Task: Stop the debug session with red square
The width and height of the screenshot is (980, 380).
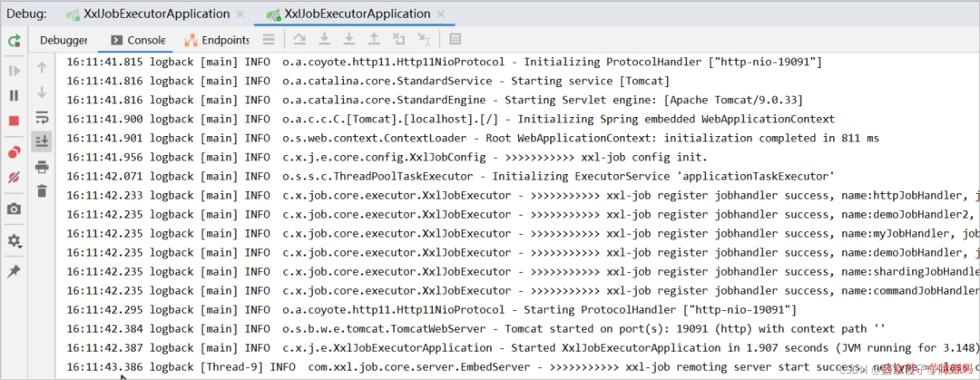Action: [15, 121]
